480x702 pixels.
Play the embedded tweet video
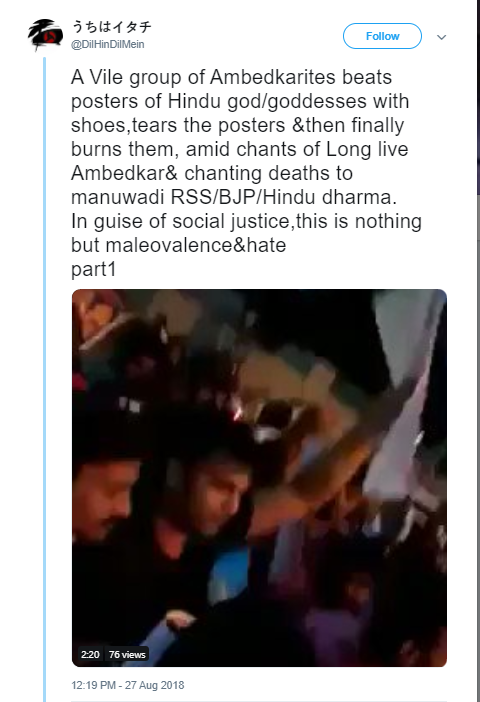pos(259,478)
